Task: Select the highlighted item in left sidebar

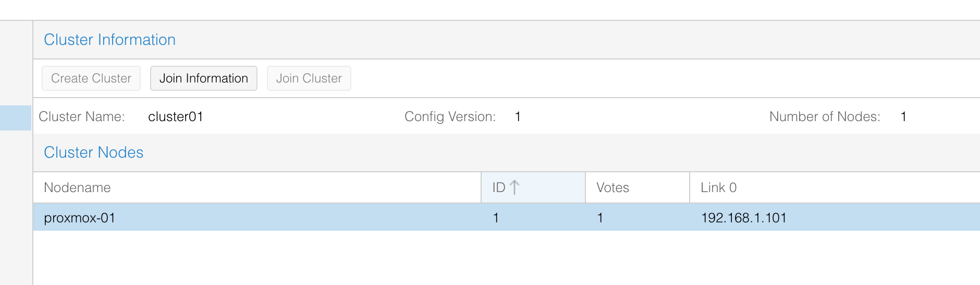Action: point(16,117)
